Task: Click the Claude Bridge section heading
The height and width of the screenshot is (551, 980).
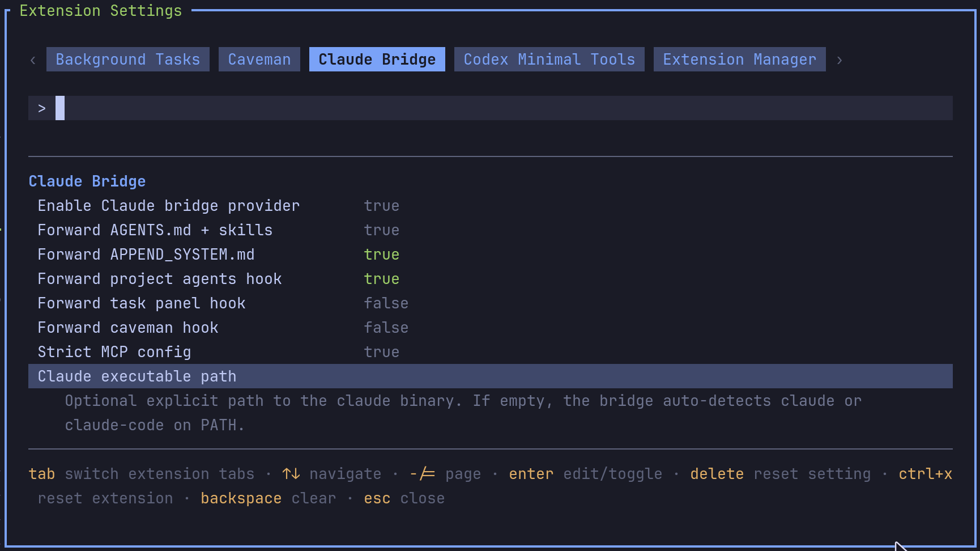Action: (87, 181)
